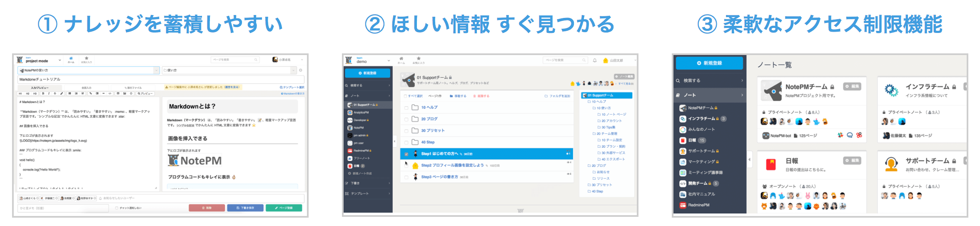This screenshot has height=226, width=980.
Task: Click サポートチーム headset icon on card
Action: [891, 165]
